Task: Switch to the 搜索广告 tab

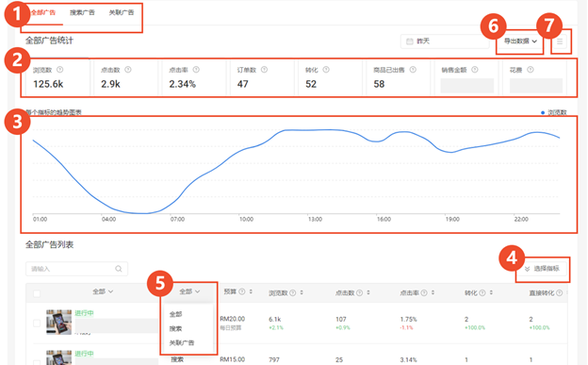Action: (x=82, y=12)
